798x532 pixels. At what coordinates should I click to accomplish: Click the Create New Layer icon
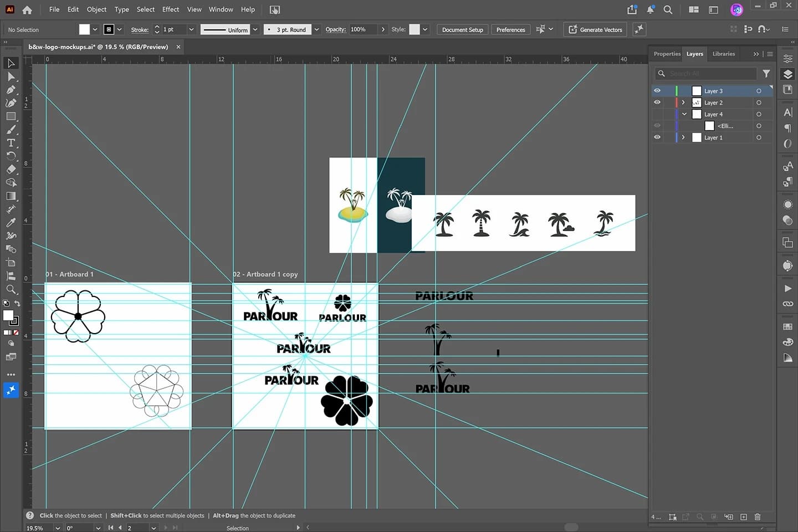744,517
